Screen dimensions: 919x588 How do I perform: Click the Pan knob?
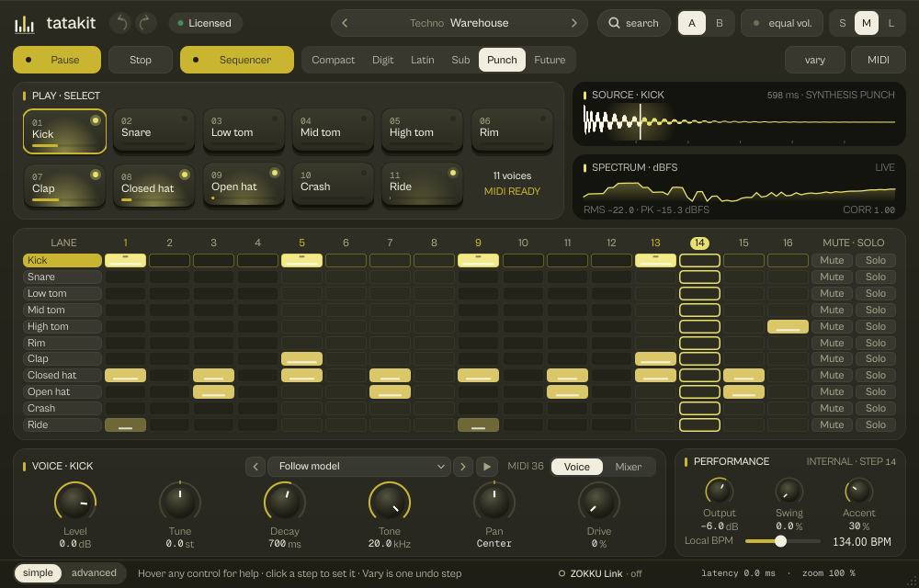coord(494,502)
